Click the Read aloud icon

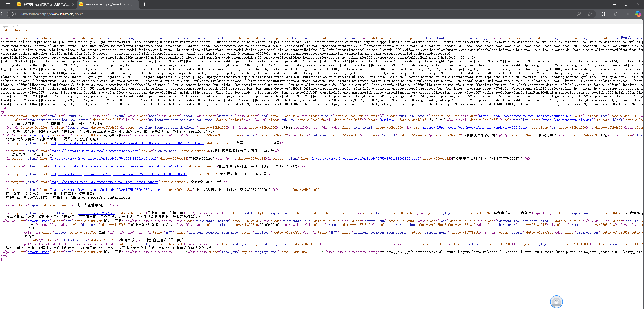579,14
